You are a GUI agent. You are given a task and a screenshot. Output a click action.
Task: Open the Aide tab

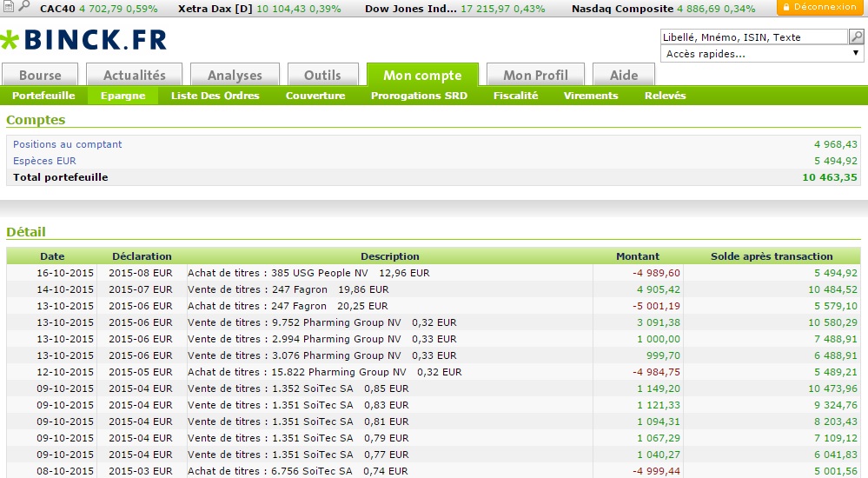[624, 76]
